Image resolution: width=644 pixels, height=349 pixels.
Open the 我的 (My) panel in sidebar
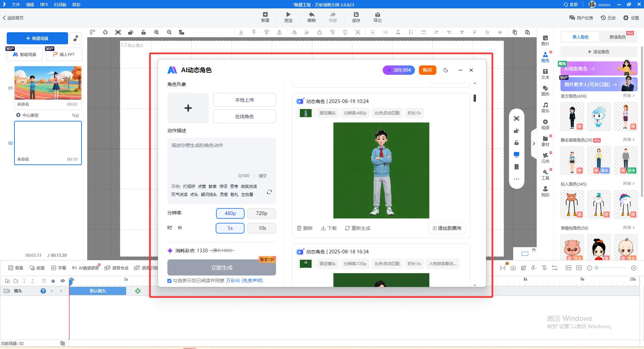(545, 192)
